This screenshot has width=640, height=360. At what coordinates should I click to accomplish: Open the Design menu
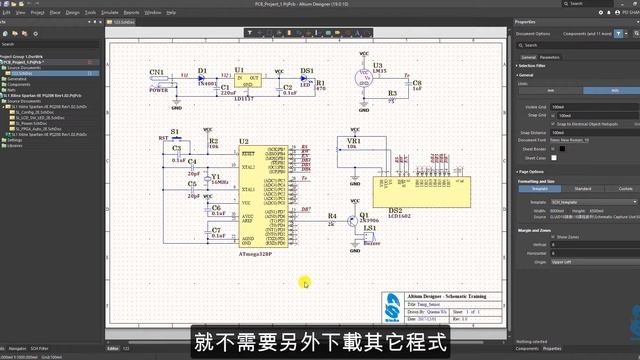pyautogui.click(x=73, y=13)
